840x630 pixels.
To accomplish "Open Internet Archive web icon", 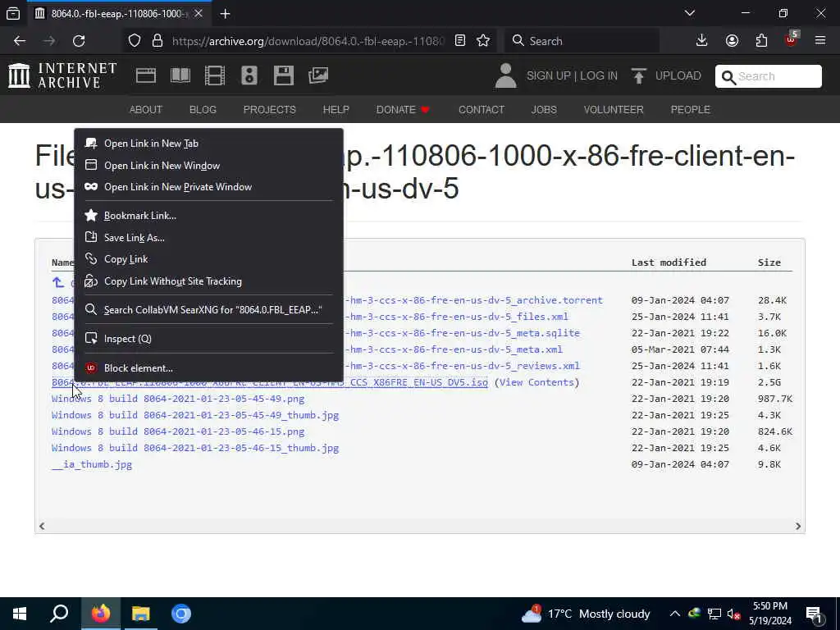I will (146, 75).
